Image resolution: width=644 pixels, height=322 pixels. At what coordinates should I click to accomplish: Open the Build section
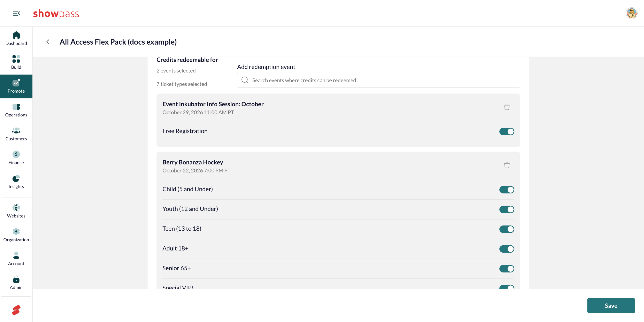pos(16,62)
